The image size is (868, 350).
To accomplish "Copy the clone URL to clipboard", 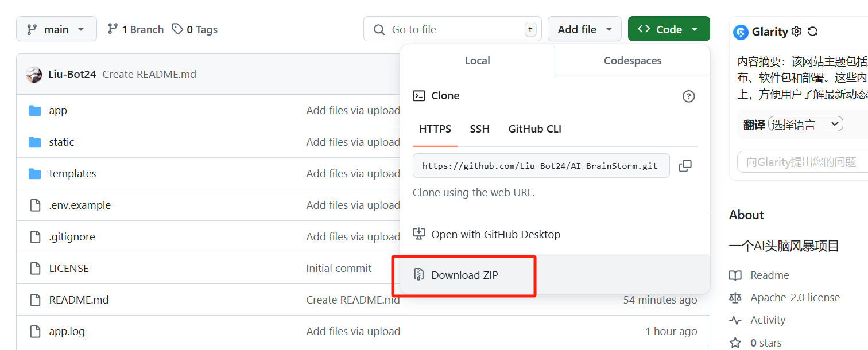I will click(685, 166).
